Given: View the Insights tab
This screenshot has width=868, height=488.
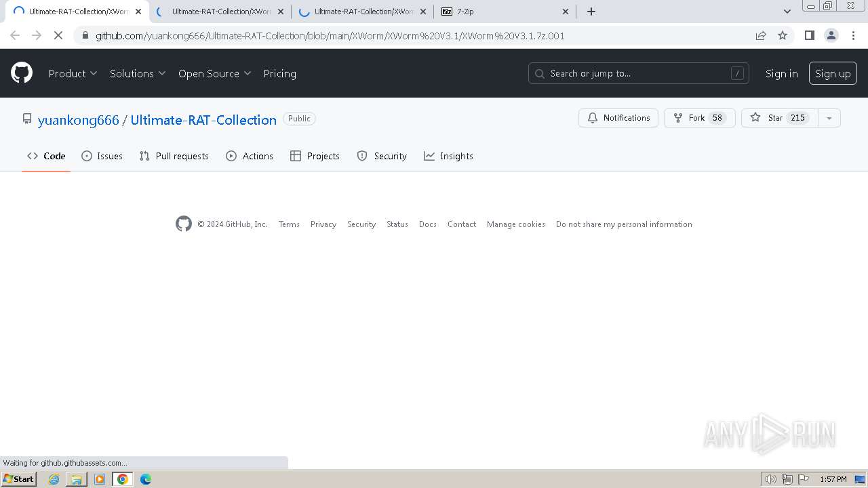Looking at the screenshot, I should [448, 156].
